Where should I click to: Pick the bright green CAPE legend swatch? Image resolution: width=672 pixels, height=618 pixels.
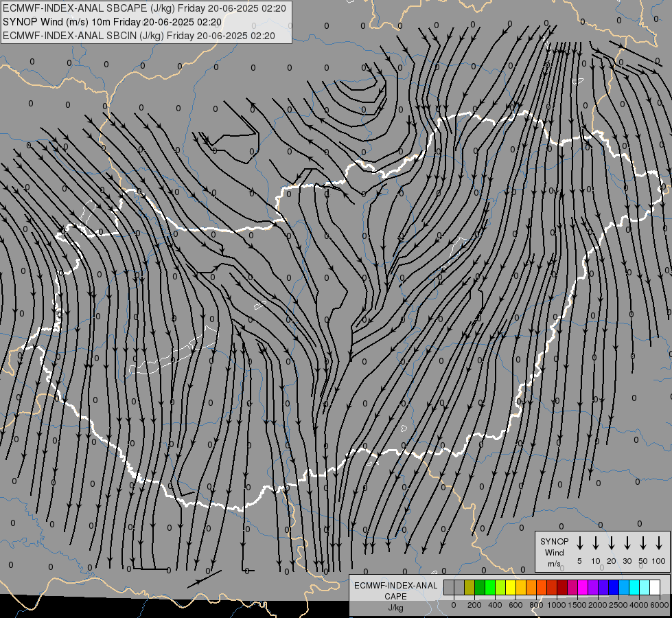pyautogui.click(x=490, y=588)
